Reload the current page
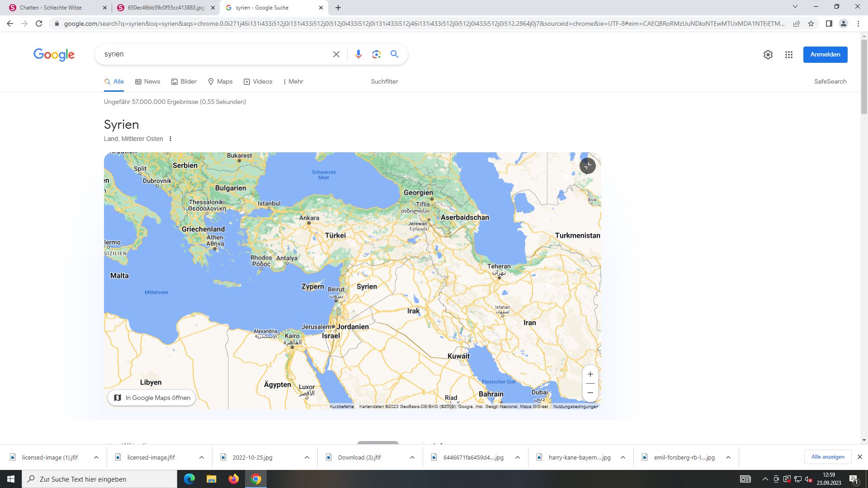The height and width of the screenshot is (488, 868). point(39,23)
